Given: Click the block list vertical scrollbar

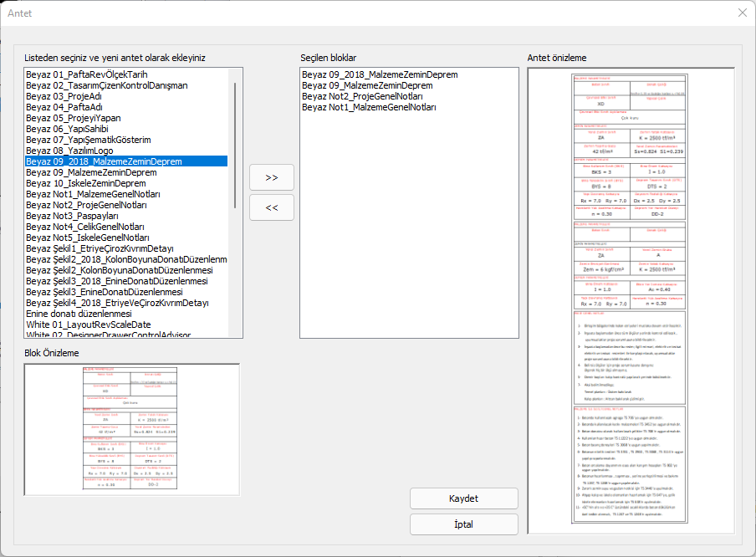Looking at the screenshot, I should tap(235, 142).
